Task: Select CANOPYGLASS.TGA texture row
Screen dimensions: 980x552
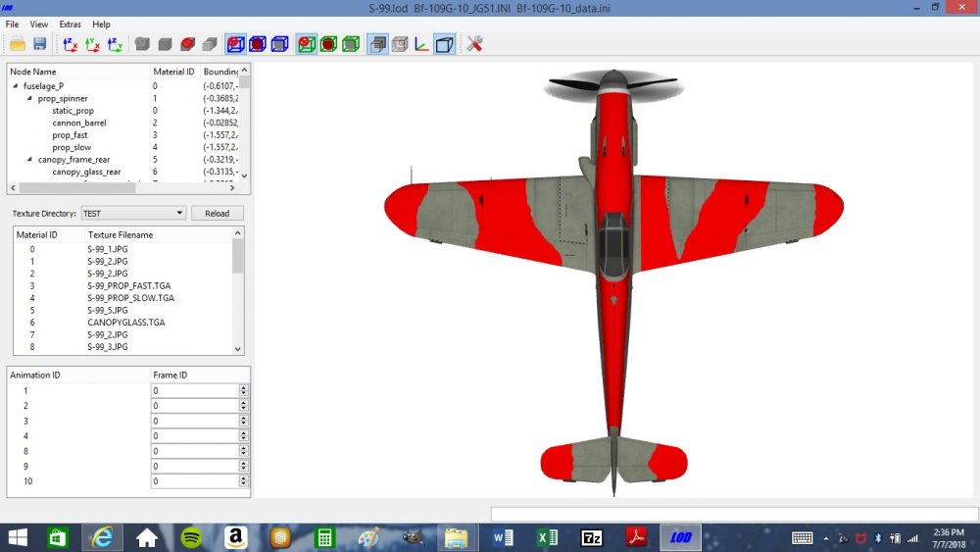Action: pyautogui.click(x=126, y=323)
